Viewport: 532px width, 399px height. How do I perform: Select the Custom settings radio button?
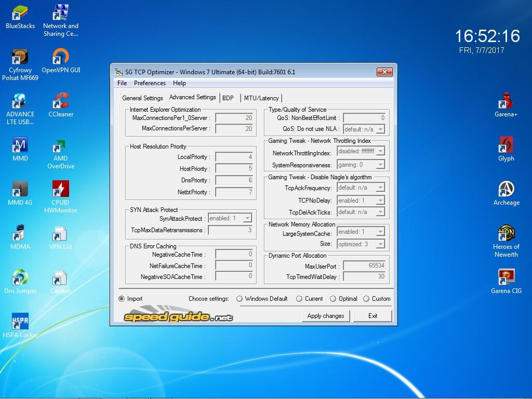pyautogui.click(x=366, y=299)
